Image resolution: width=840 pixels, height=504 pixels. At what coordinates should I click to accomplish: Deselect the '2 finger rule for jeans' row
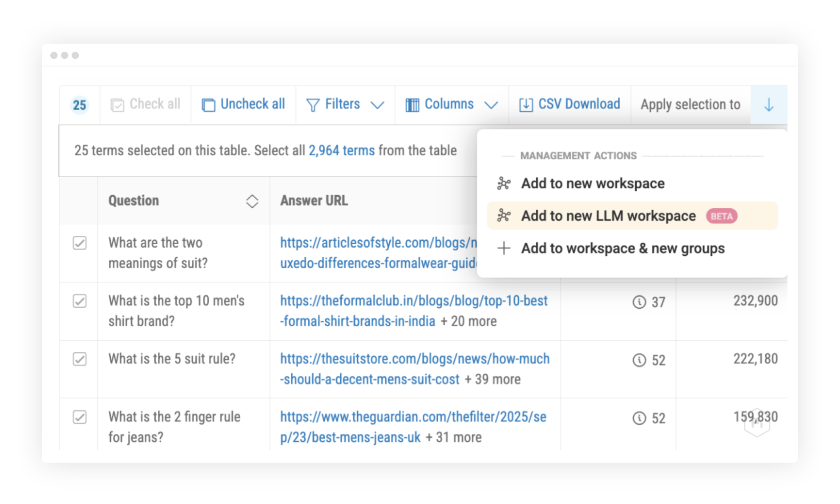point(80,417)
